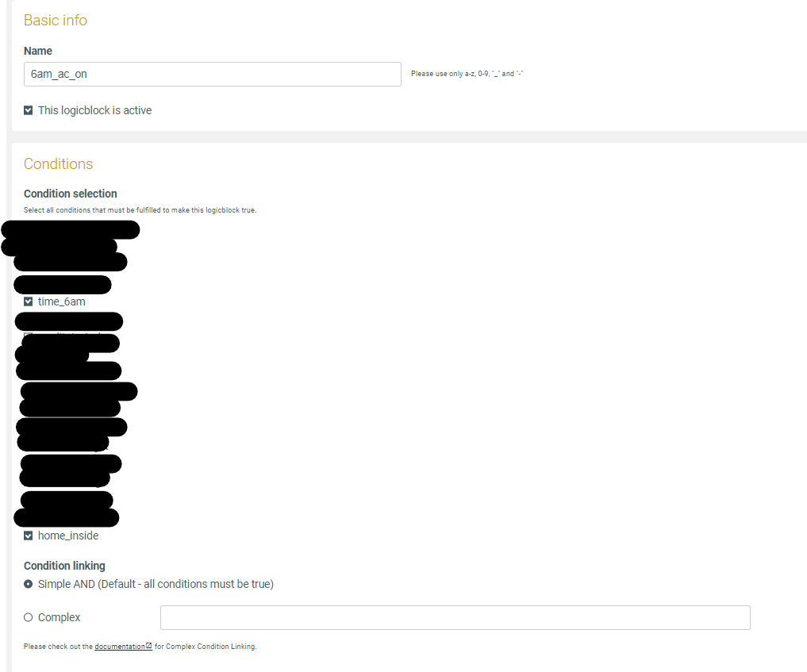807x672 pixels.
Task: Uncheck the 'This logicblock is active' checkbox
Action: click(29, 110)
